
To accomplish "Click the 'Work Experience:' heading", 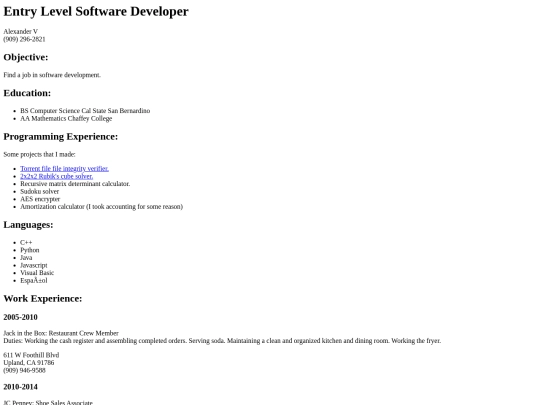I will (x=43, y=298).
